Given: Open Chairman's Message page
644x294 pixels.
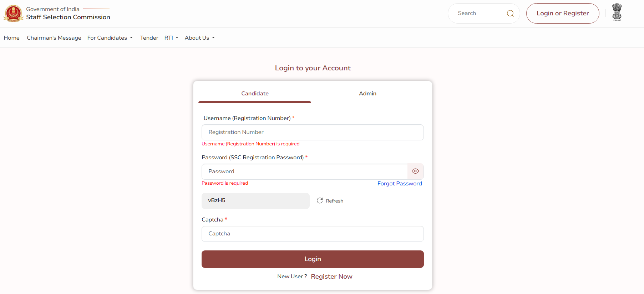Looking at the screenshot, I should 54,38.
